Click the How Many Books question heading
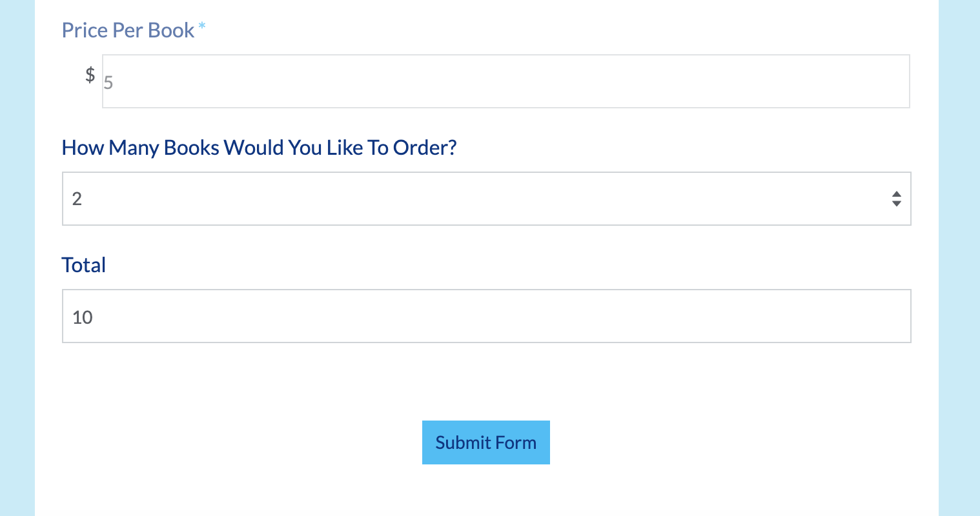 point(258,148)
